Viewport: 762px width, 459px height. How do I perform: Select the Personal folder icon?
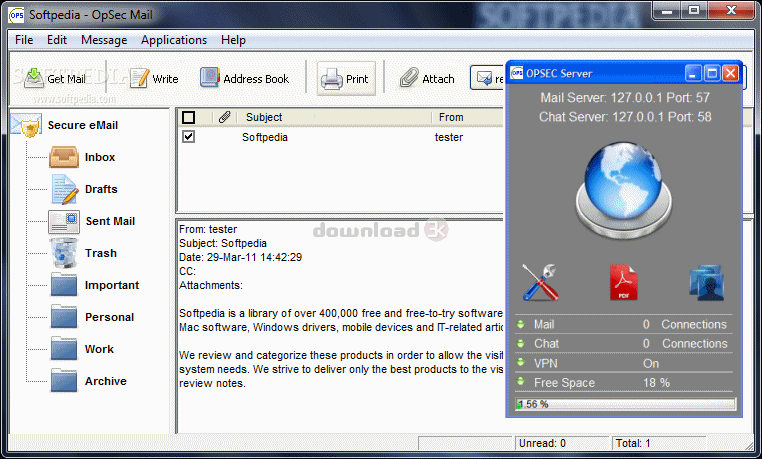point(64,317)
